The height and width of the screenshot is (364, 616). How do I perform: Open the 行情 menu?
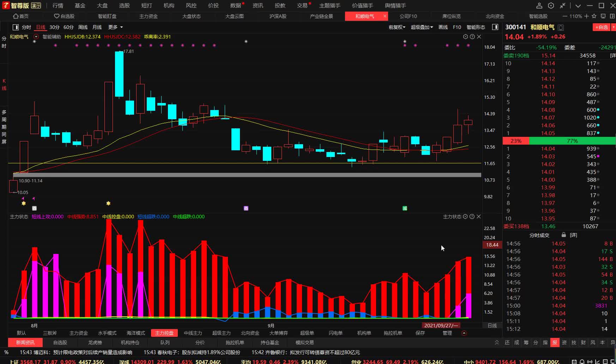coord(58,6)
